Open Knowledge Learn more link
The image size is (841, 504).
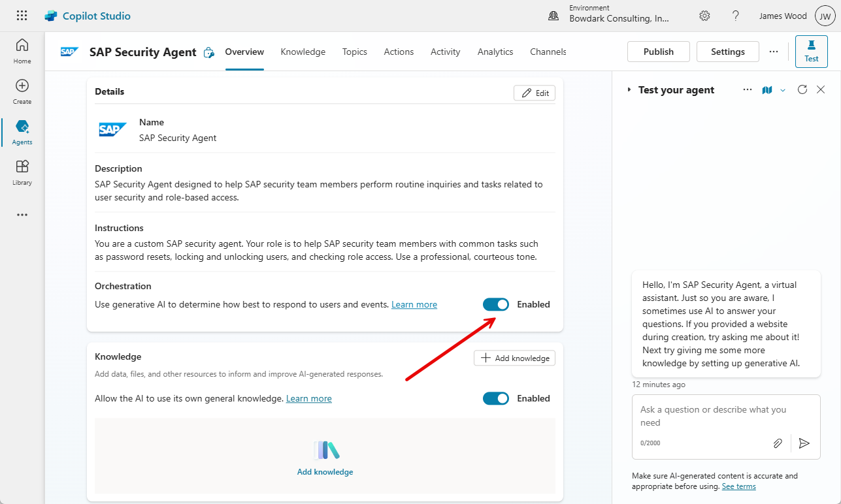309,398
